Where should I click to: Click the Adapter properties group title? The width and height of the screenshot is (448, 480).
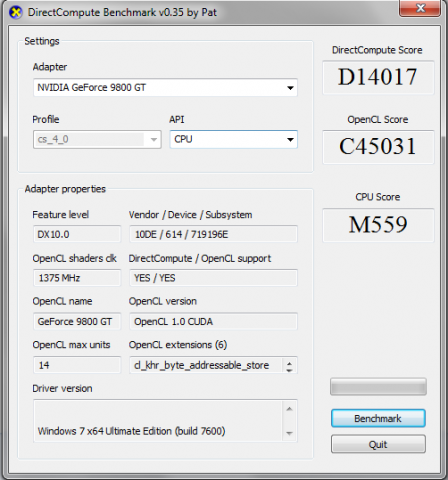[65, 189]
